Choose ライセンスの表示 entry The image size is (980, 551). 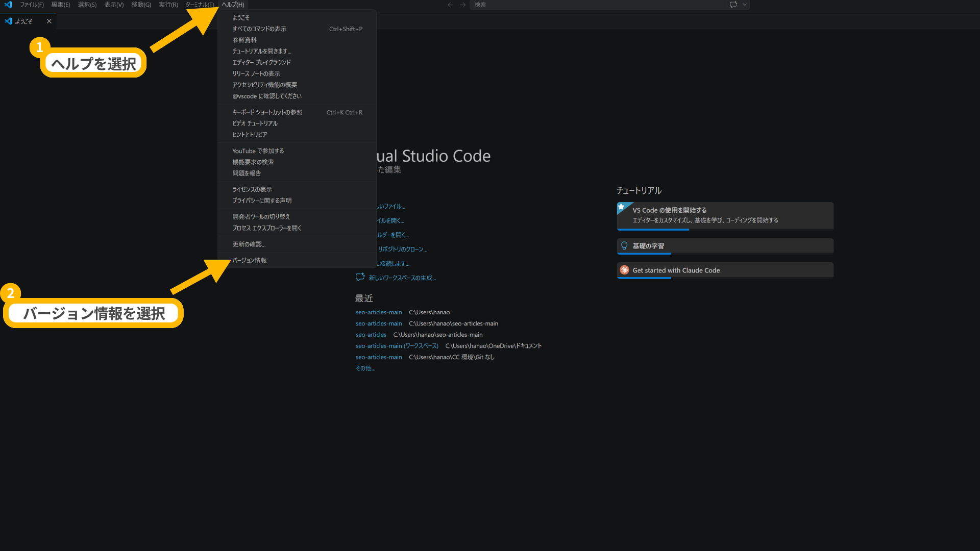[297, 189]
